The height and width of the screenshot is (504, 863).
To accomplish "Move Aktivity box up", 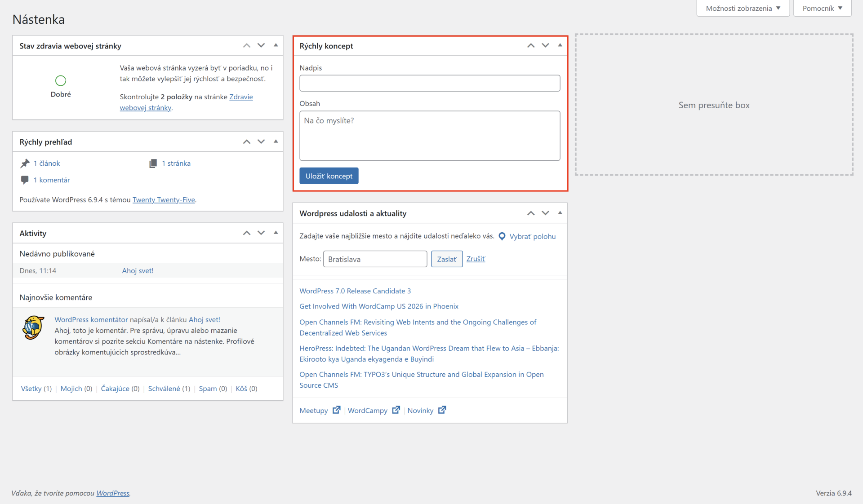I will 247,233.
